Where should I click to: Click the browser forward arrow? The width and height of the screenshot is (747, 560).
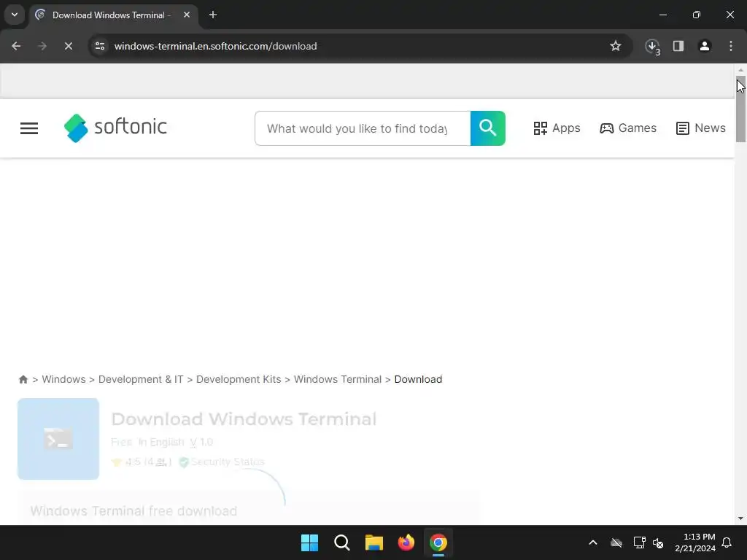[x=42, y=46]
